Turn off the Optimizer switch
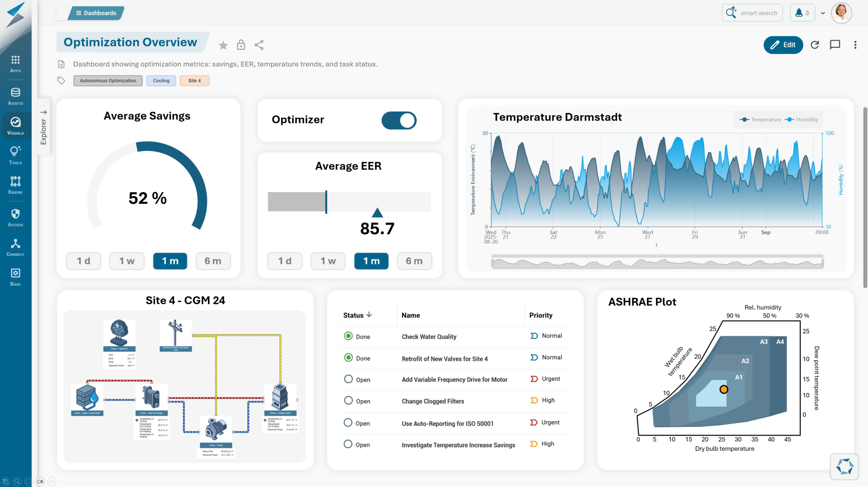Viewport: 868px width, 487px height. (x=399, y=121)
